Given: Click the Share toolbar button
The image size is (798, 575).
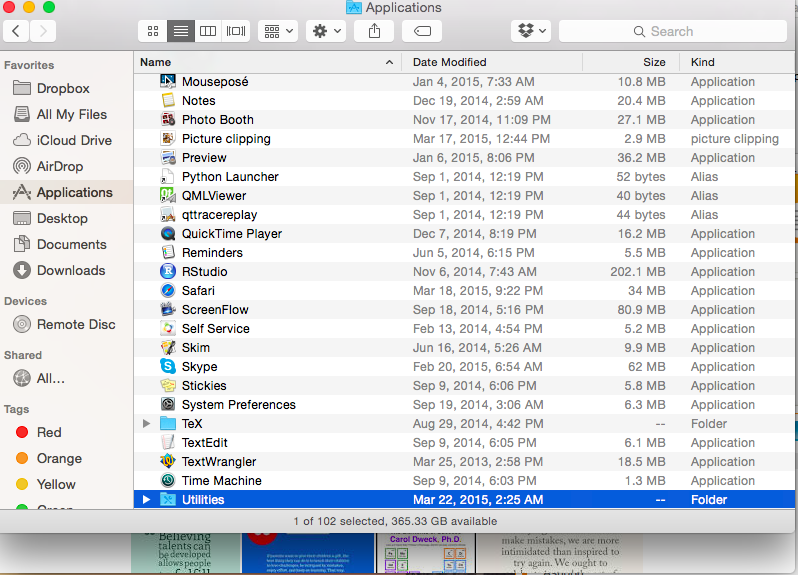Looking at the screenshot, I should 374,32.
